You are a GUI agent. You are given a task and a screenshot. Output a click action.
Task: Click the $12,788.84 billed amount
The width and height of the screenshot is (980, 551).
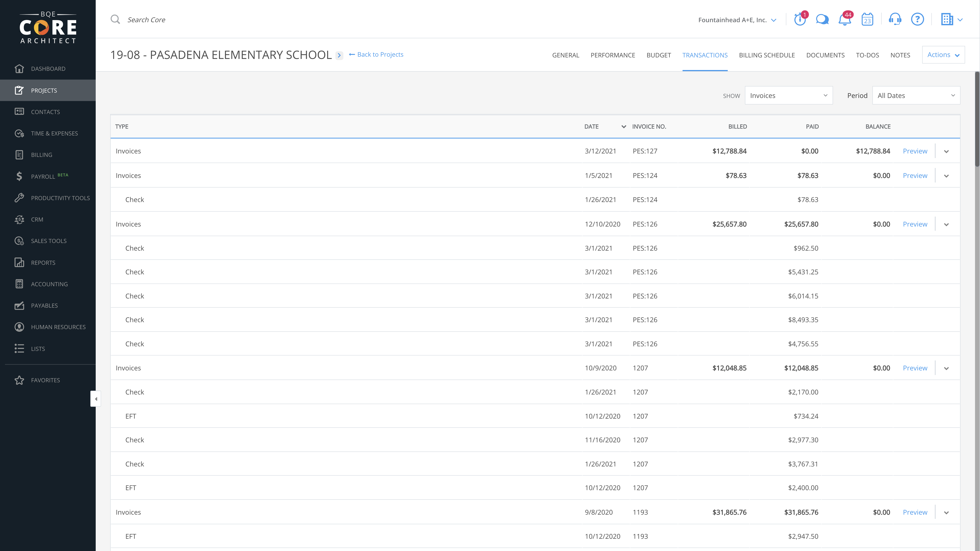(729, 151)
